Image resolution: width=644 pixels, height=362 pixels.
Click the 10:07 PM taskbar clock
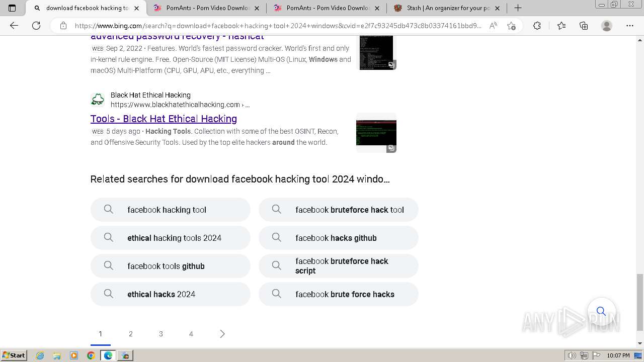point(618,355)
